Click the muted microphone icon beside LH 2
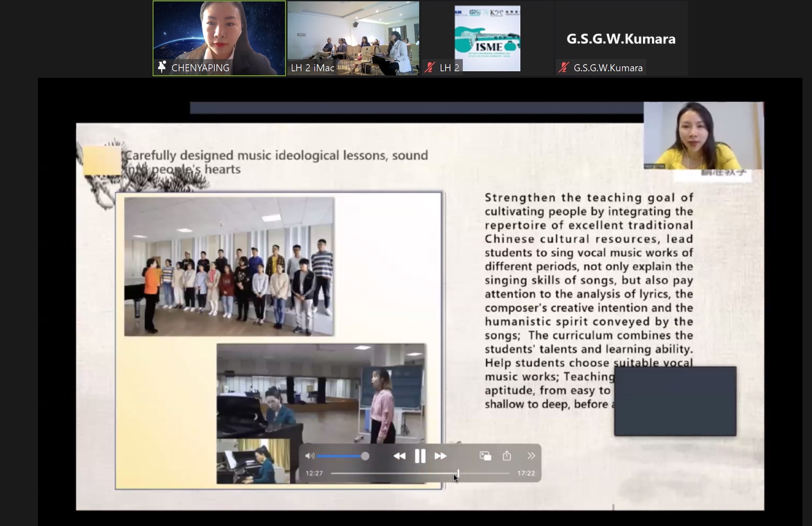This screenshot has width=812, height=526. [429, 68]
